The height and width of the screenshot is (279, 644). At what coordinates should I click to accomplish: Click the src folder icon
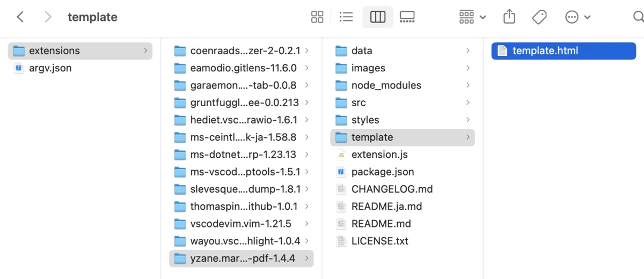[341, 102]
